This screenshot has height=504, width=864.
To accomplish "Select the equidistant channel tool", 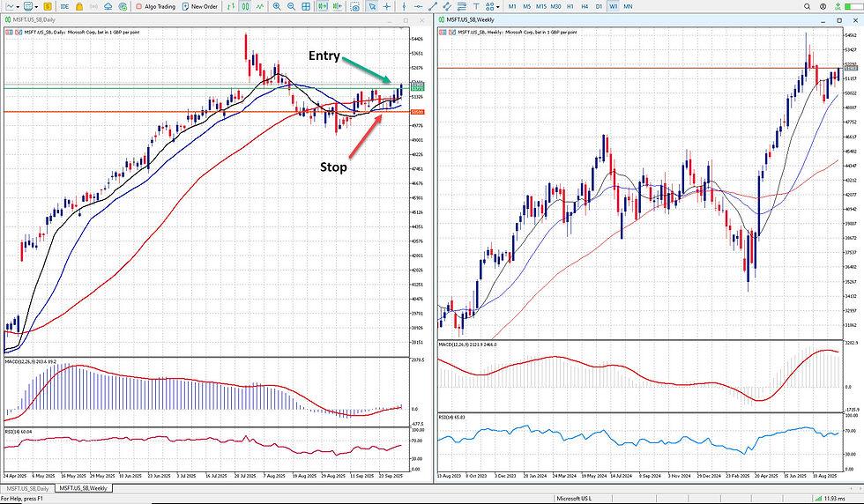I will [x=447, y=7].
